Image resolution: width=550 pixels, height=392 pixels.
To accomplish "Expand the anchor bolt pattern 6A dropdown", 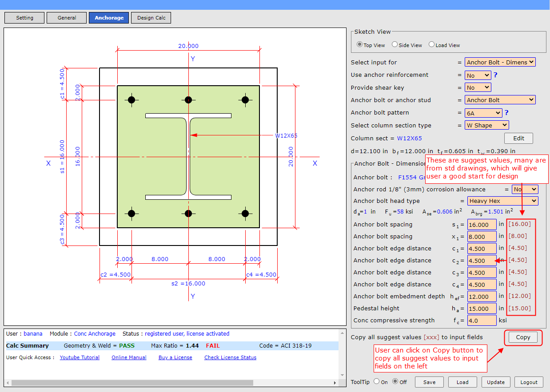I will click(x=483, y=113).
